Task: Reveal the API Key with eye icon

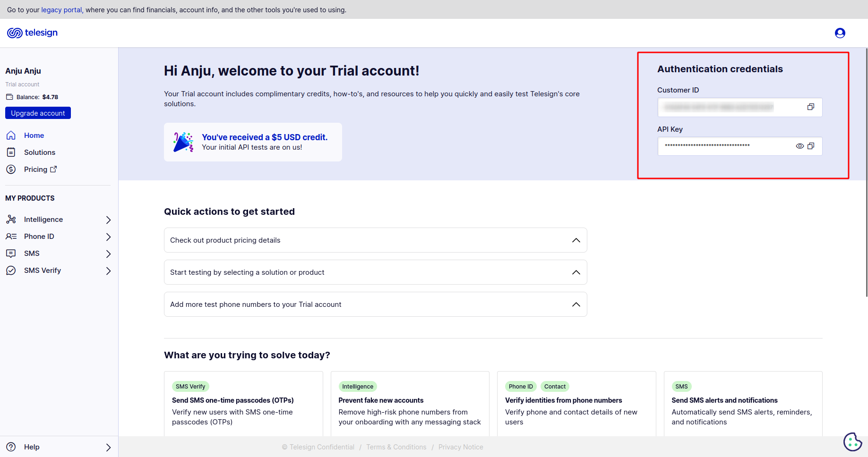Action: [799, 146]
